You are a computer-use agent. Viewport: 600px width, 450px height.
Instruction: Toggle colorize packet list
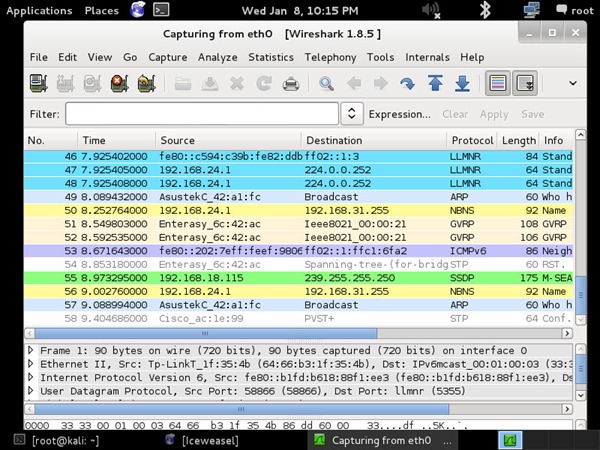tap(498, 83)
